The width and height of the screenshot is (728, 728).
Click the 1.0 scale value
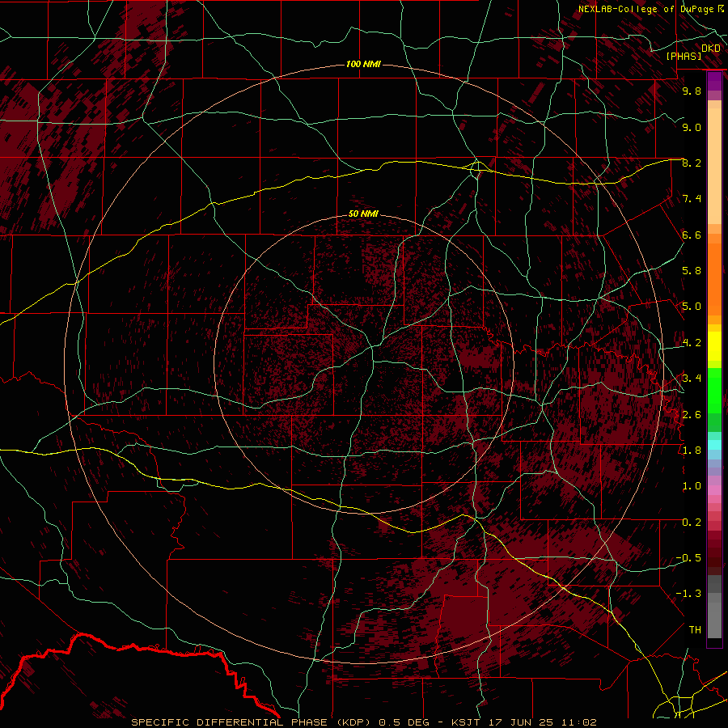coord(692,486)
